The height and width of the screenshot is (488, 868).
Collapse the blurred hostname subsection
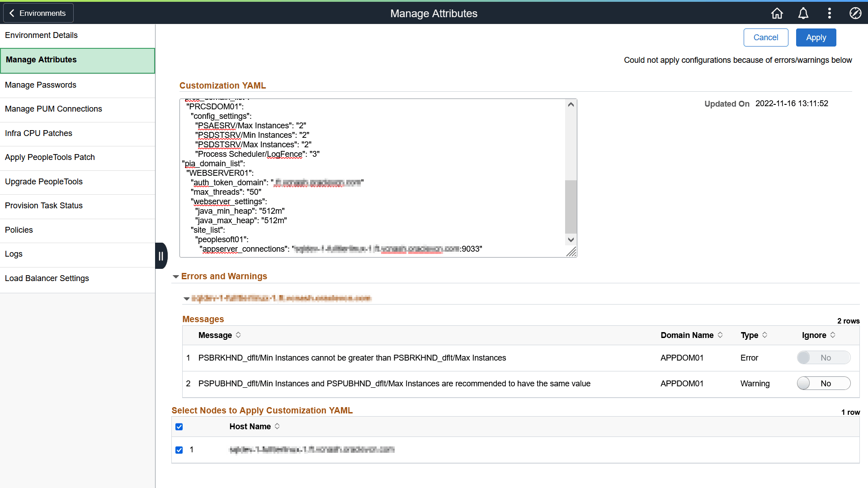(186, 298)
